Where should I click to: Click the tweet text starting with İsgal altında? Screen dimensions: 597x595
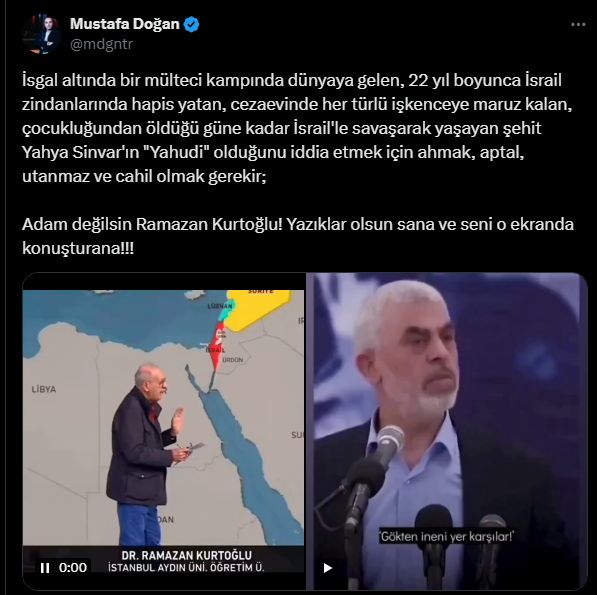pyautogui.click(x=297, y=128)
